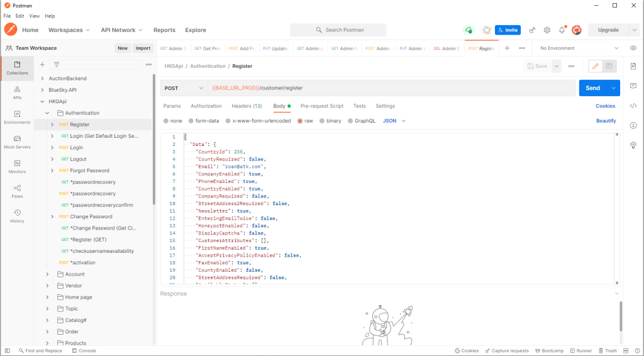Click the sync status cloud icon

(x=468, y=30)
